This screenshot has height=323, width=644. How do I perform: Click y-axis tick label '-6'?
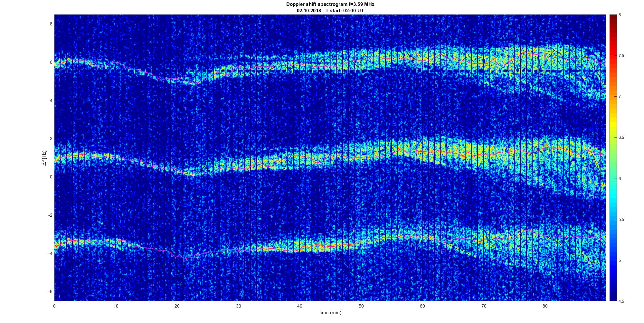50,292
